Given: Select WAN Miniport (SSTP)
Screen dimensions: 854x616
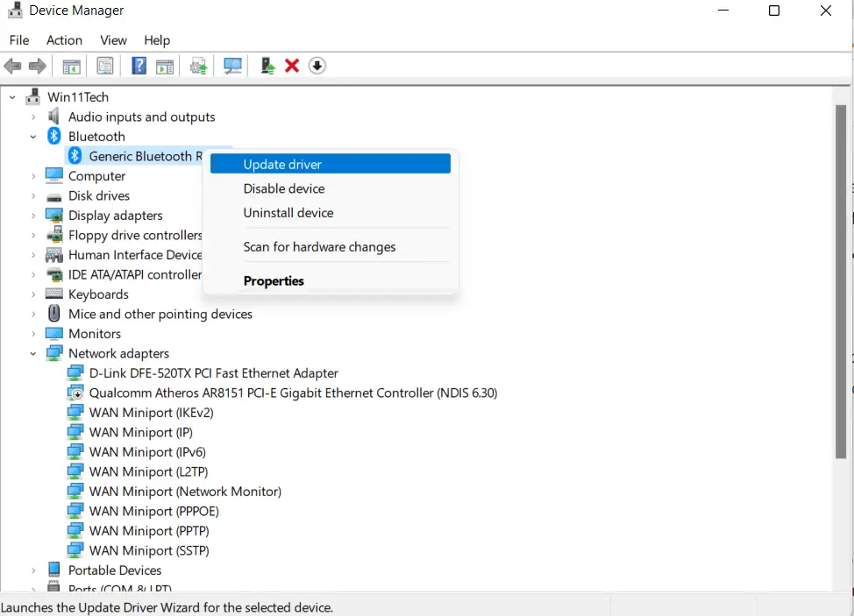Looking at the screenshot, I should [x=149, y=550].
